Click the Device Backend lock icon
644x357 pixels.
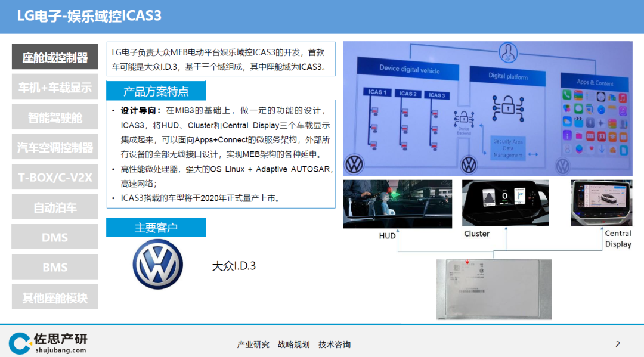(464, 119)
